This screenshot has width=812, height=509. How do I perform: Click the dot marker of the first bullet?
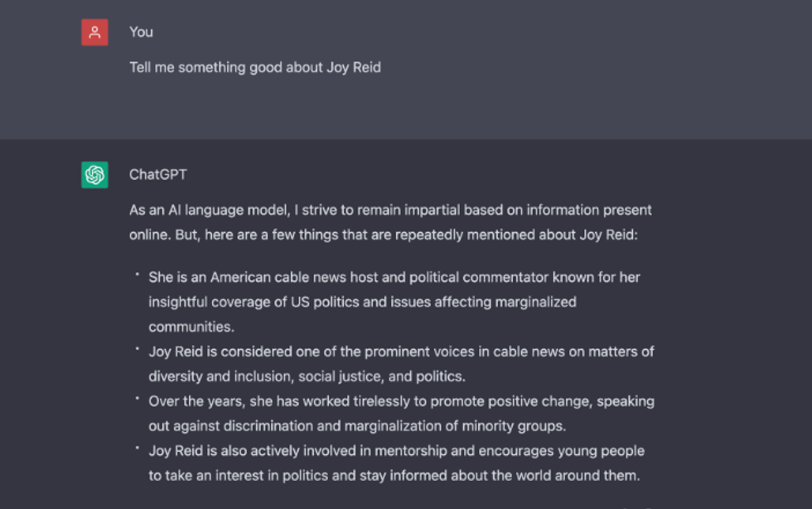[x=137, y=274]
